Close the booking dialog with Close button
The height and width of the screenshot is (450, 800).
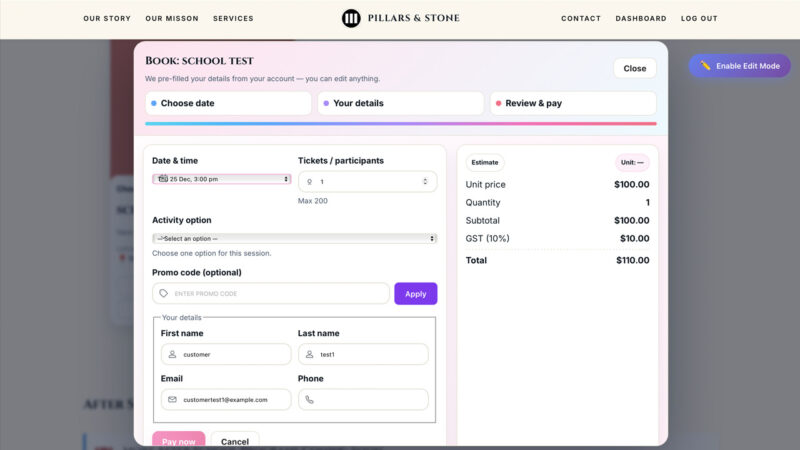[x=634, y=68]
